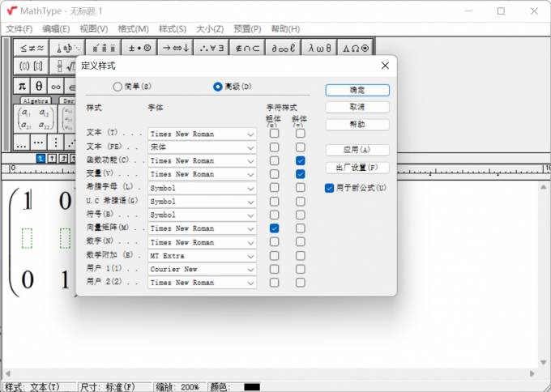Open the 用户 2(2) font dropdown
This screenshot has width=551, height=392.
click(202, 283)
